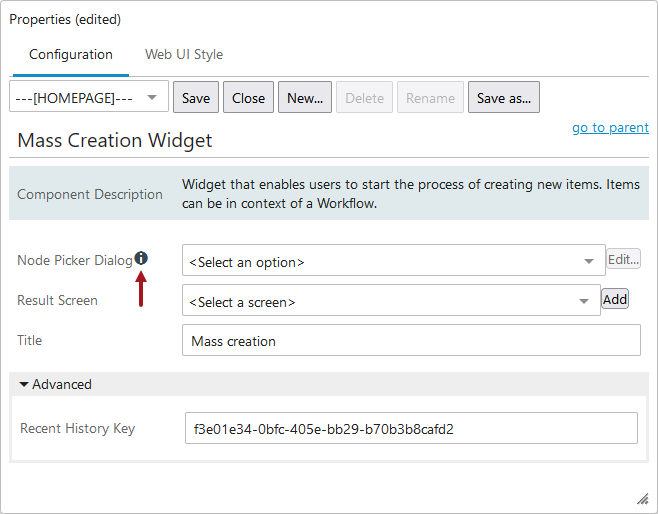The width and height of the screenshot is (658, 514).
Task: Click the Mass Creation Widget heading
Action: click(115, 141)
